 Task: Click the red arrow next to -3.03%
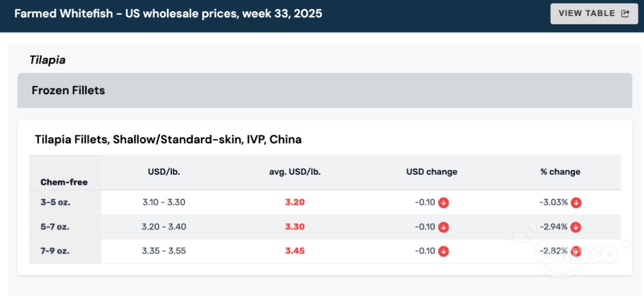pyautogui.click(x=576, y=202)
